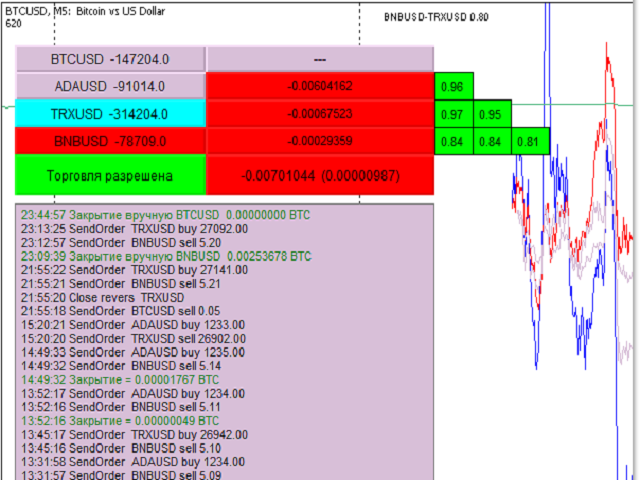Click the total cell -0.00701044 (0.00000987)
The width and height of the screenshot is (640, 480).
tap(320, 176)
